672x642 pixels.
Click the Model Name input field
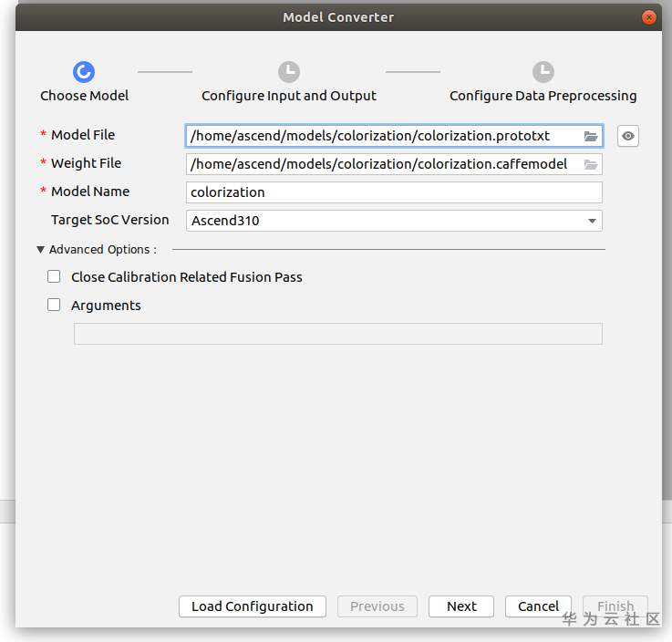394,192
